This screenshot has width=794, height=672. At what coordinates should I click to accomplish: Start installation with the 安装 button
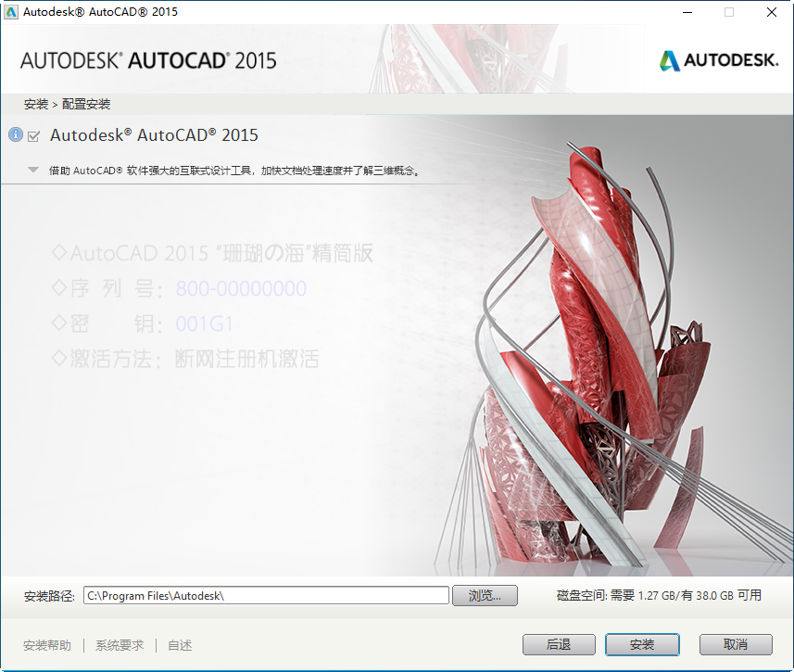642,644
